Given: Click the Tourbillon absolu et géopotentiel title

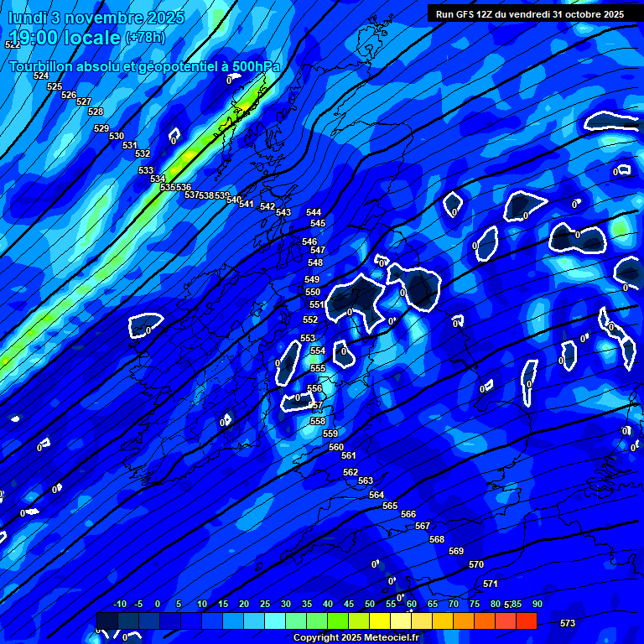Looking at the screenshot, I should coord(144,66).
